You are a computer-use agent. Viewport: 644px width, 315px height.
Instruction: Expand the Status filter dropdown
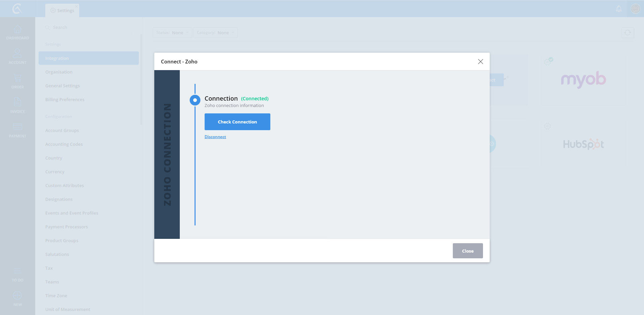coord(172,33)
